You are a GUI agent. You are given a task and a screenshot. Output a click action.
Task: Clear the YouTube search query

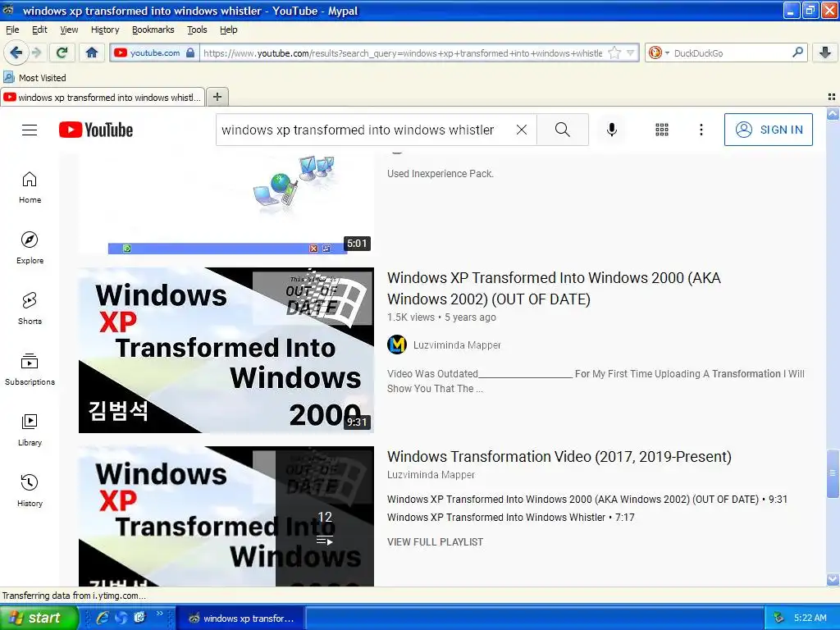(521, 130)
